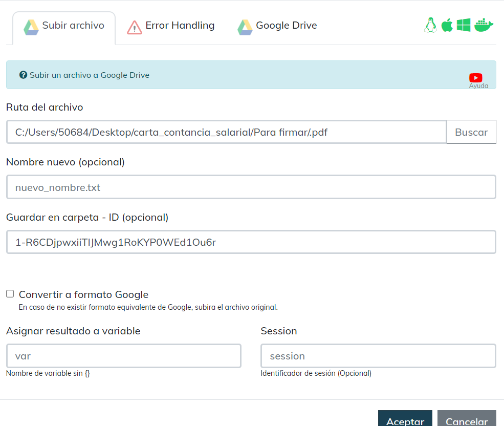Click the Guardar en carpeta ID field
Image resolution: width=504 pixels, height=426 pixels.
coord(251,242)
